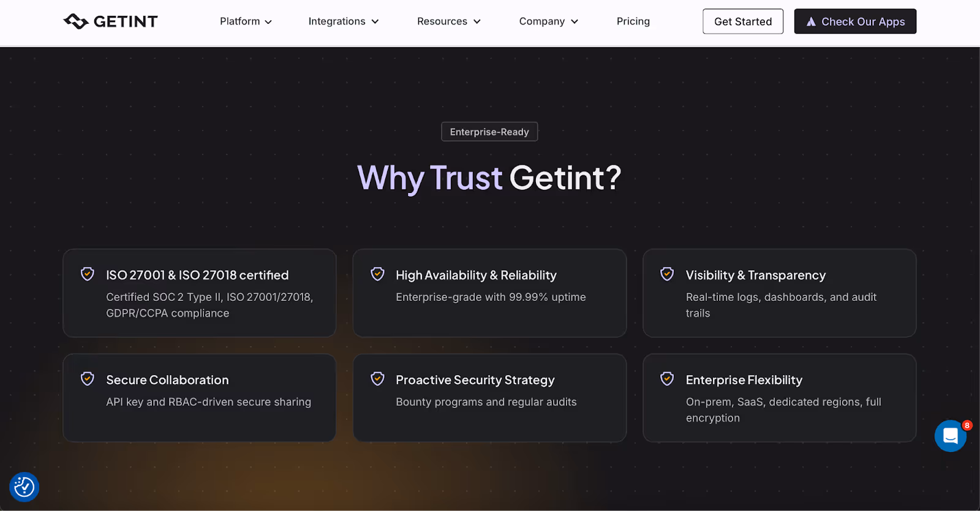The image size is (980, 511).
Task: Click text 'On-prem, SaaS, dedicated regions, full encryption'
Action: (x=783, y=410)
